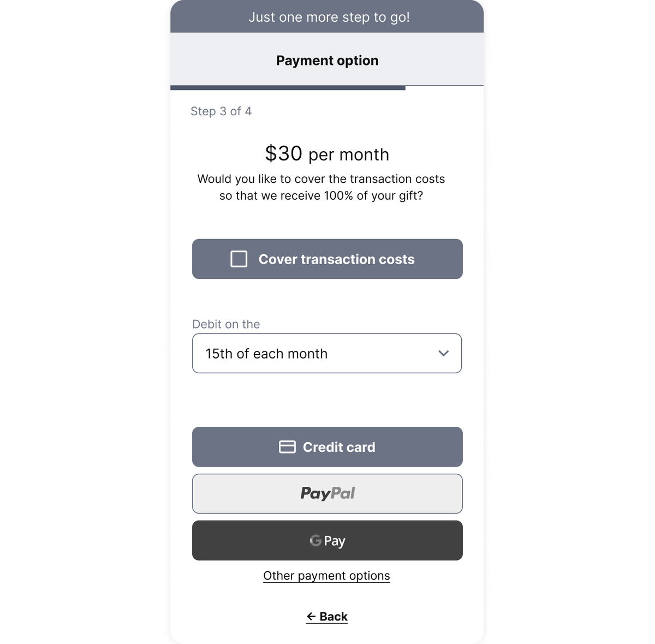Click the step progress bar
This screenshot has width=655, height=644.
pos(288,87)
